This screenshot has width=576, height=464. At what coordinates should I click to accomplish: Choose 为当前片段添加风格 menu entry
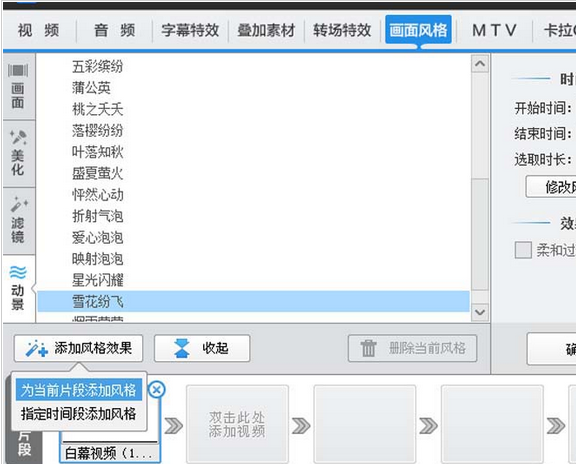[79, 390]
